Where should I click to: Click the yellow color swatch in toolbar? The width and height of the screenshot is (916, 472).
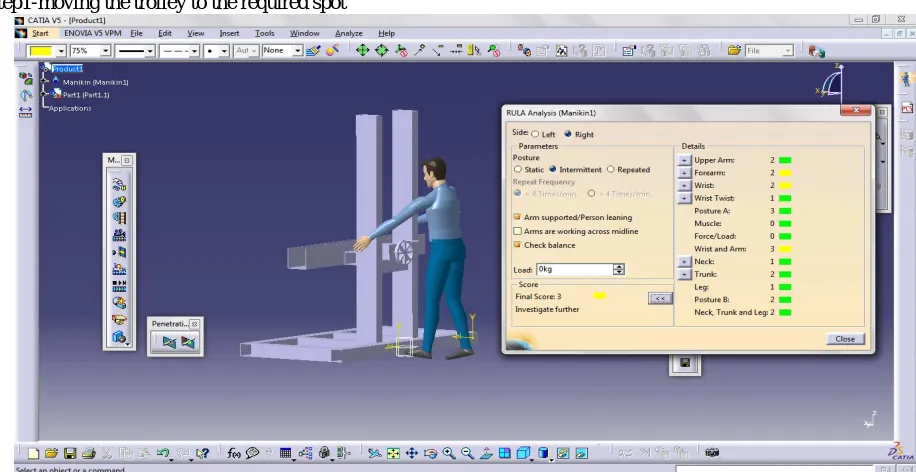pyautogui.click(x=41, y=51)
